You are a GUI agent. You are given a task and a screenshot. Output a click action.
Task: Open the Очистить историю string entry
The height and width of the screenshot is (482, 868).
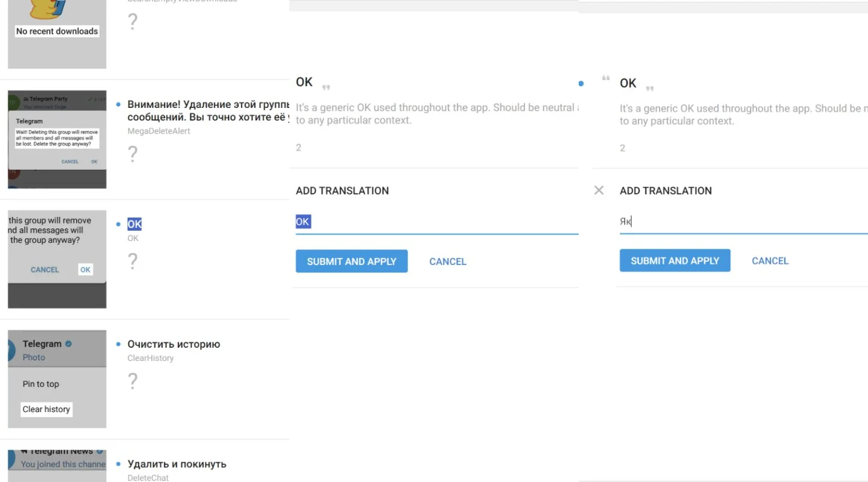coord(174,344)
